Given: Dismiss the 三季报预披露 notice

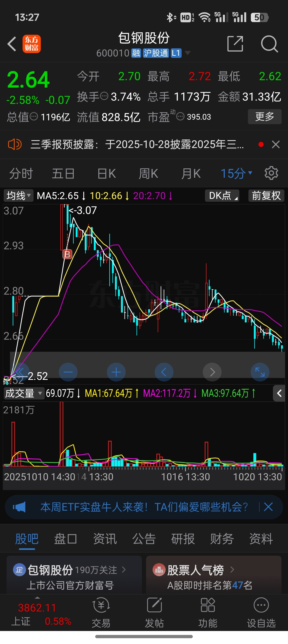Looking at the screenshot, I should coord(276,145).
